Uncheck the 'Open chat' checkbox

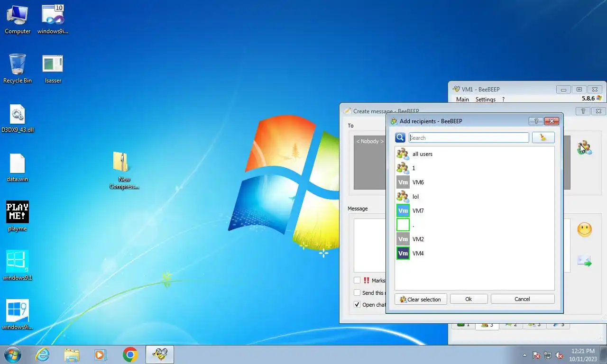[x=357, y=304]
